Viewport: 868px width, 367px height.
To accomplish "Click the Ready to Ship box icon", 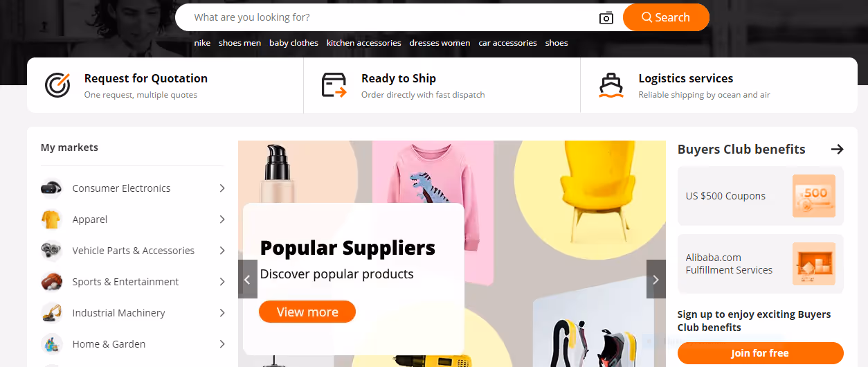I will pos(334,84).
